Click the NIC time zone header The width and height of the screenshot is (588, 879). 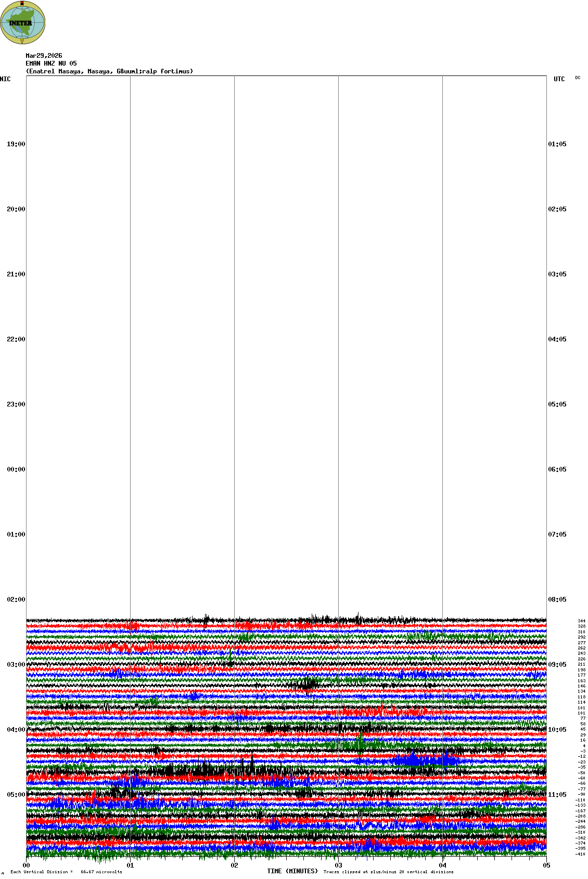click(5, 79)
